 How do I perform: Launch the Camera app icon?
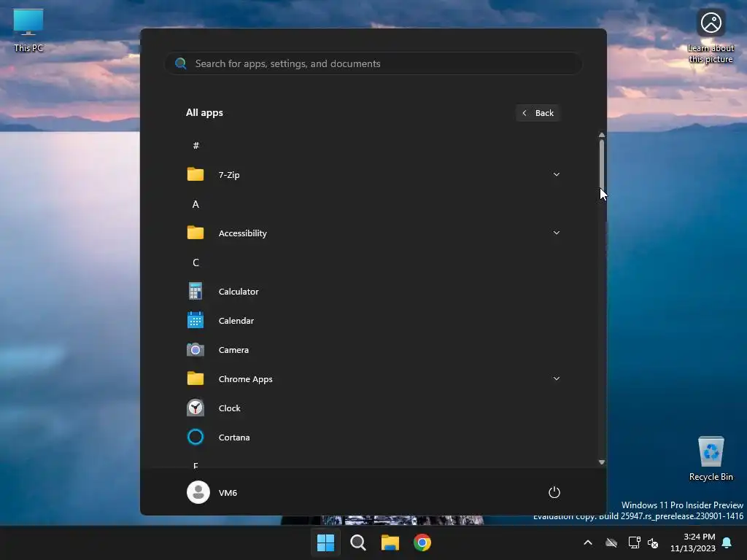pos(196,349)
